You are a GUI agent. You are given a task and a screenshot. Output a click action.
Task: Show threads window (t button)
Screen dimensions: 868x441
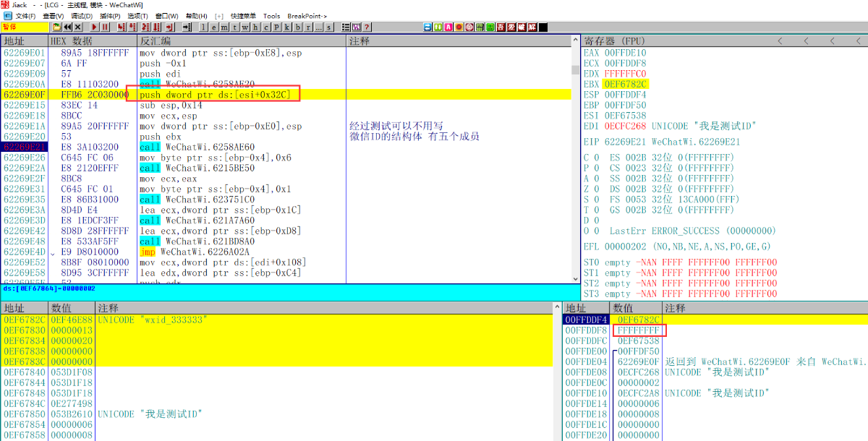click(235, 27)
